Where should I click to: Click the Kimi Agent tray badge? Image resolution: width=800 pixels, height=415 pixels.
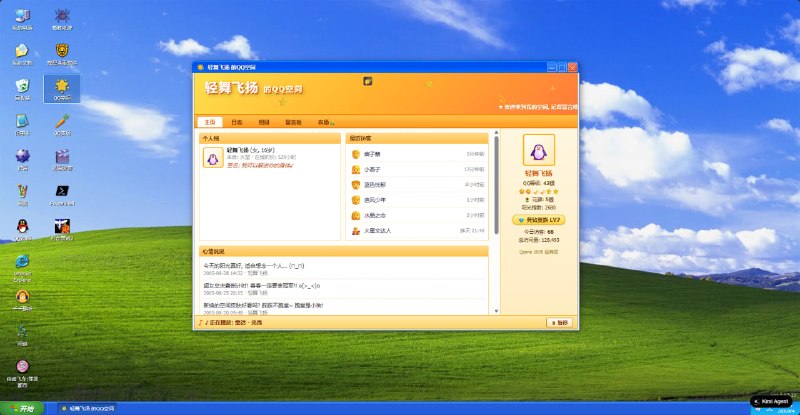tap(771, 402)
